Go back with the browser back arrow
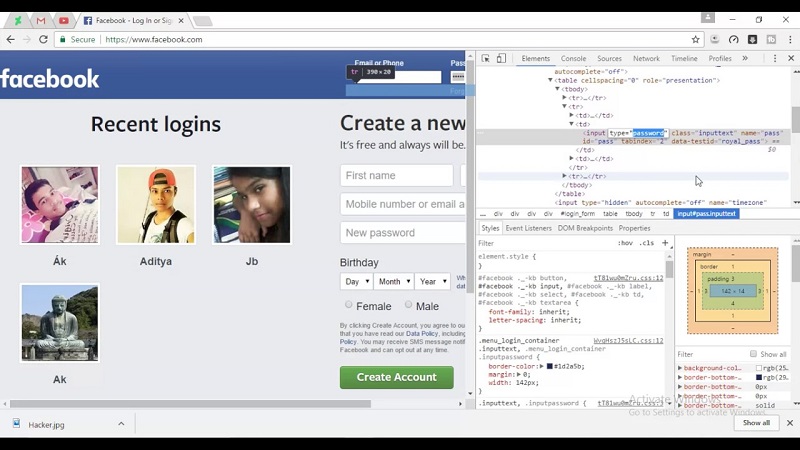Screen dimensions: 800x450 (11, 39)
